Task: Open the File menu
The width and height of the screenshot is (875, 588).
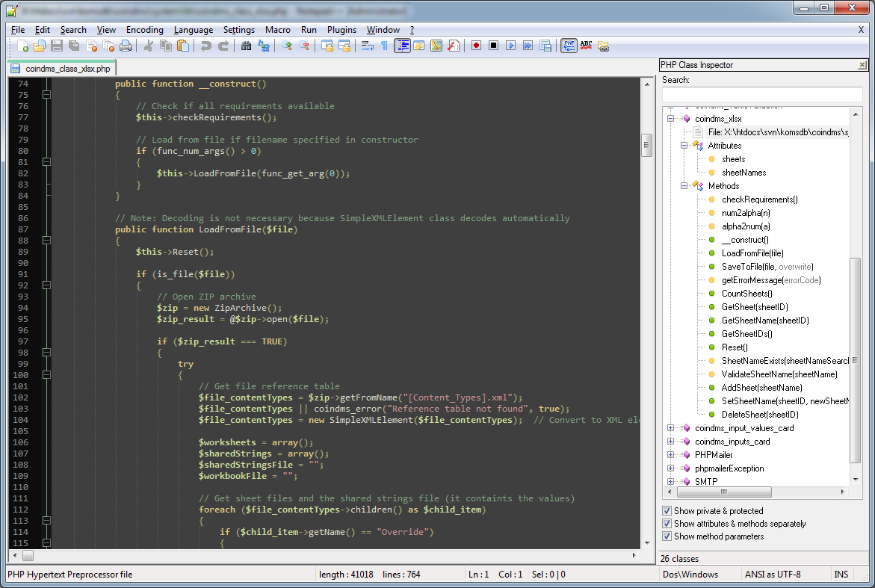Action: pos(18,30)
